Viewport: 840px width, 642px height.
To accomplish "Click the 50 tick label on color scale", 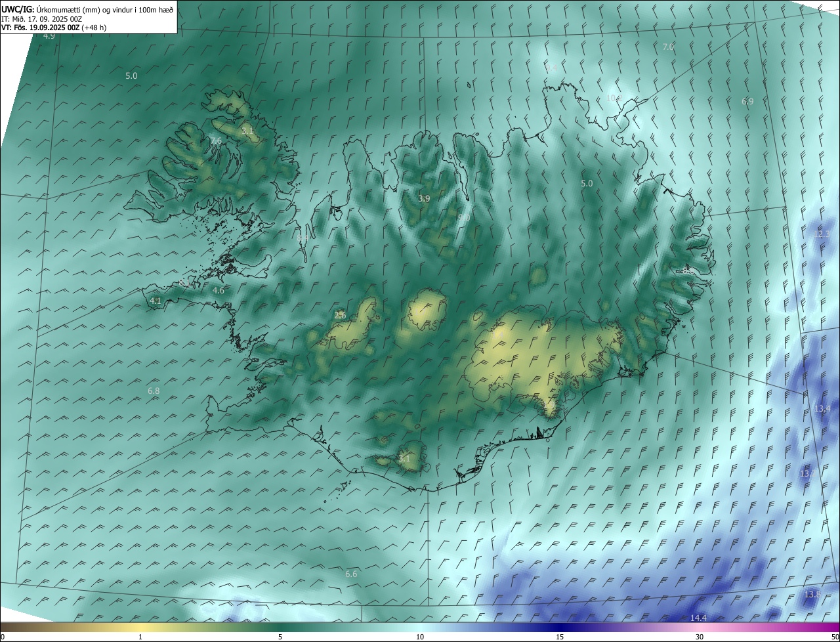I will [834, 637].
